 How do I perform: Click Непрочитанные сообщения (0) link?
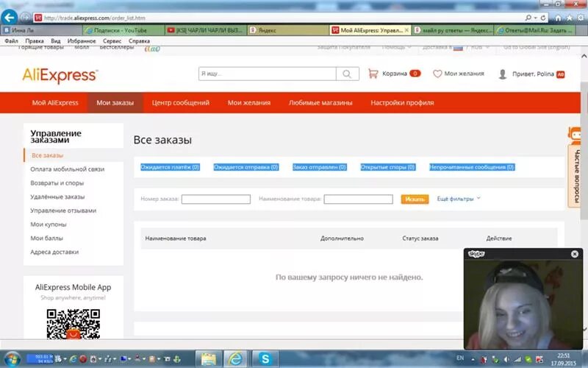tap(472, 167)
